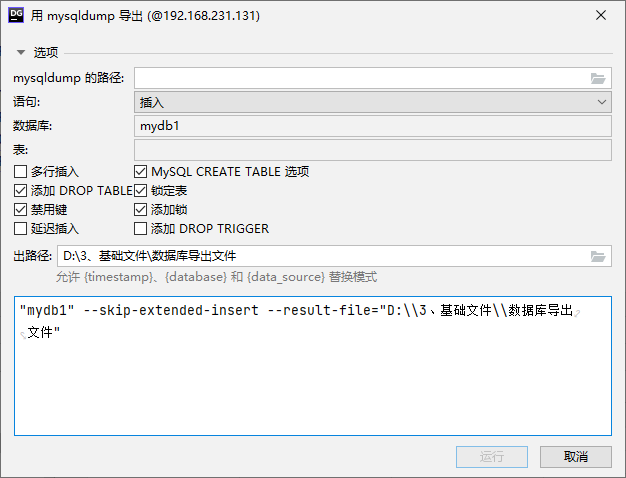
Task: Click the DataGrip logo in the title bar
Action: coord(16,16)
